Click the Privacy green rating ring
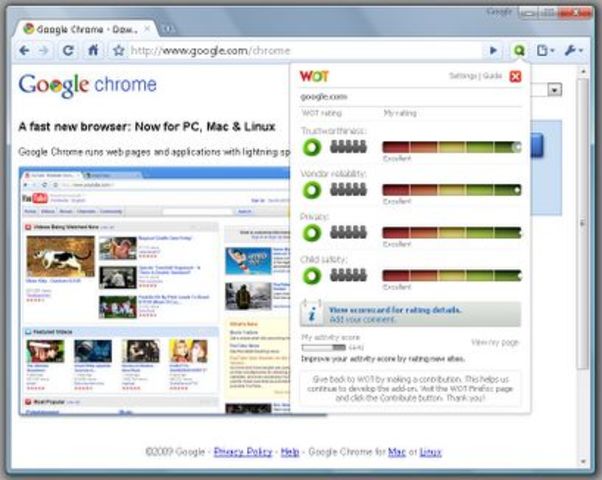 (312, 233)
